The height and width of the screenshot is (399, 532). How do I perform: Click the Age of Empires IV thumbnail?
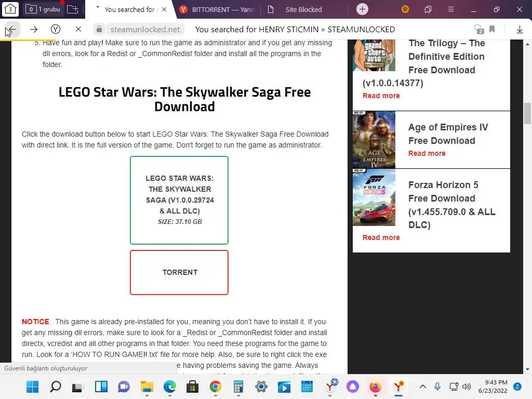pyautogui.click(x=374, y=140)
